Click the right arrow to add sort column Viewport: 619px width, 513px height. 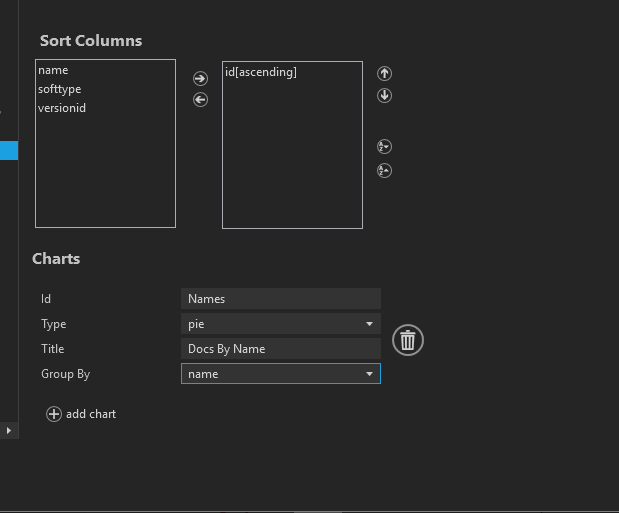[x=201, y=78]
